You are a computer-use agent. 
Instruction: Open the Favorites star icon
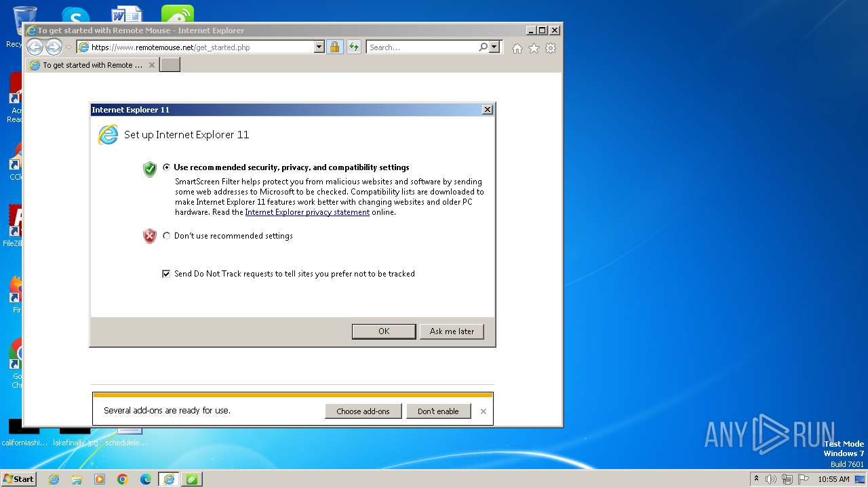(x=534, y=48)
